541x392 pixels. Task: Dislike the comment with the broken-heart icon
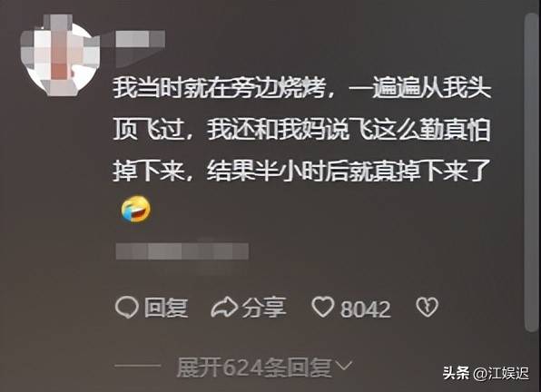428,307
